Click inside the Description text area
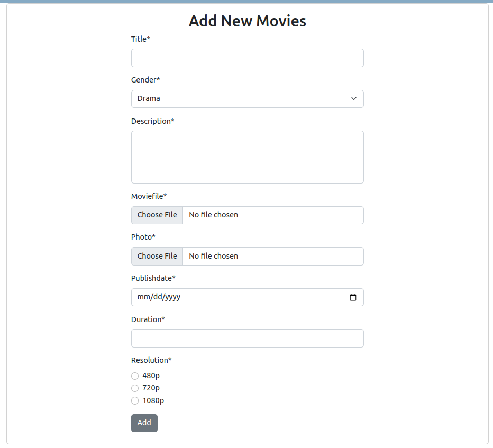Image resolution: width=493 pixels, height=448 pixels. [248, 157]
